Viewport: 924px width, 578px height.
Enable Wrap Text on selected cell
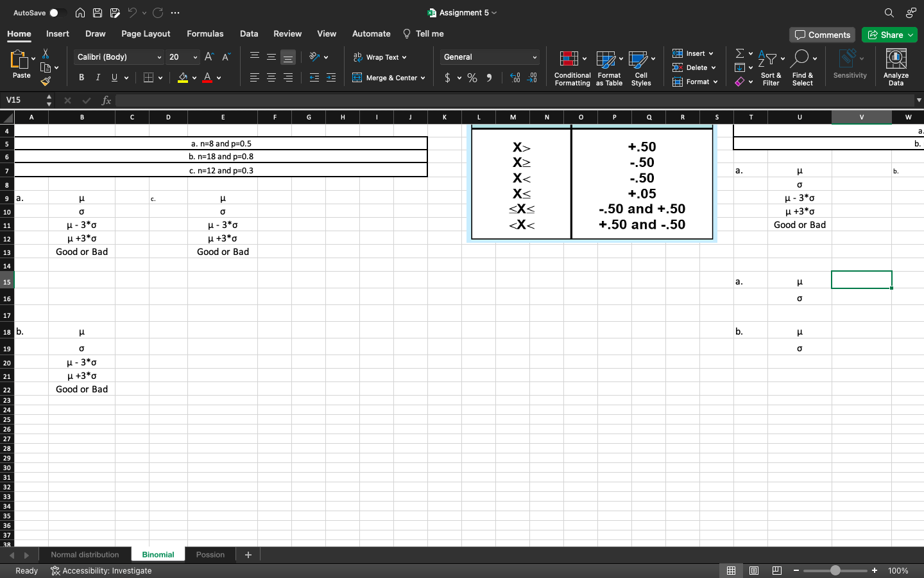pos(380,57)
